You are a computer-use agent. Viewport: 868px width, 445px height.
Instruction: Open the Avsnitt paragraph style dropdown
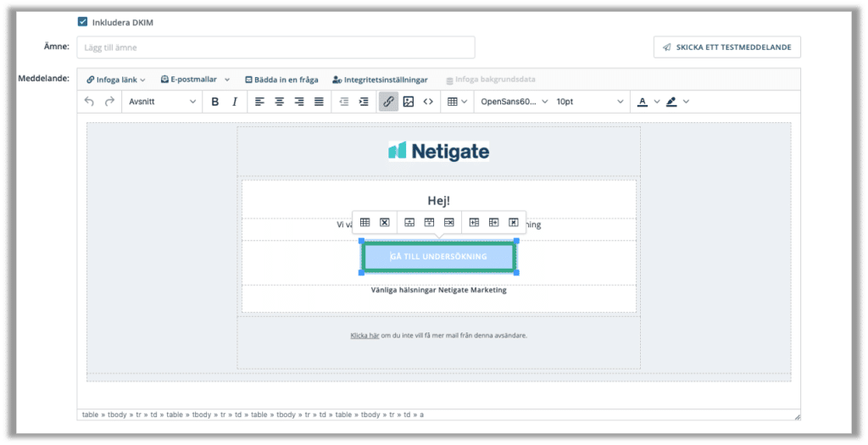[x=161, y=102]
